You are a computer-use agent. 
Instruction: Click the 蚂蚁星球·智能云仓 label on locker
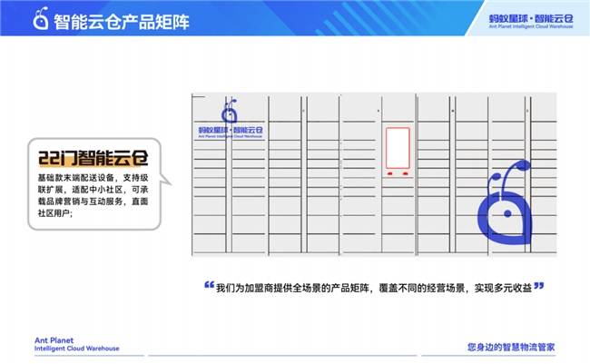click(x=231, y=130)
